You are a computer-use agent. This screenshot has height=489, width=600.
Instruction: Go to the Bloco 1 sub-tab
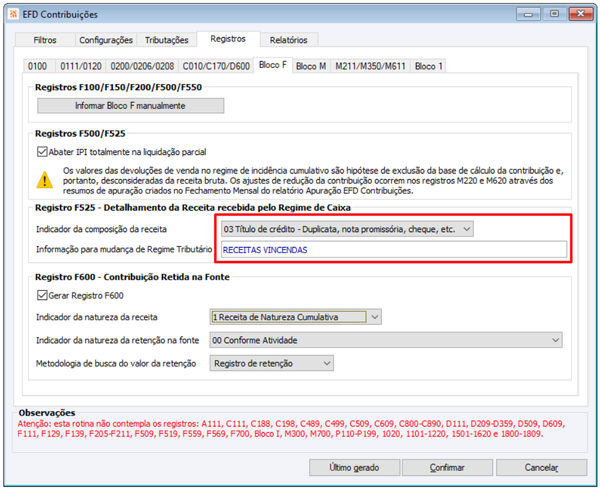[429, 66]
